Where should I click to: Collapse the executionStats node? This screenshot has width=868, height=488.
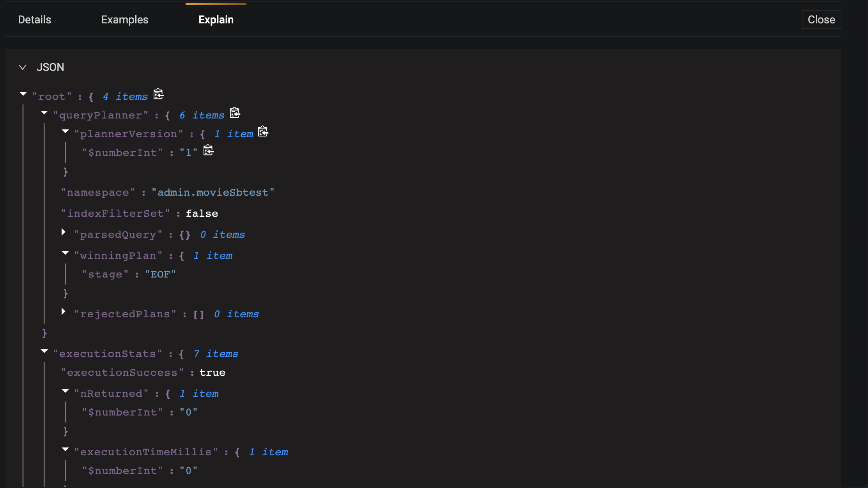coord(44,351)
